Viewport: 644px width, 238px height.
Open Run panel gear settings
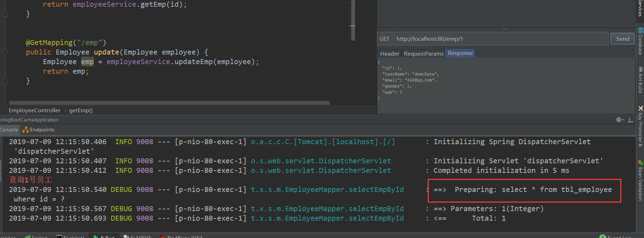tap(619, 120)
